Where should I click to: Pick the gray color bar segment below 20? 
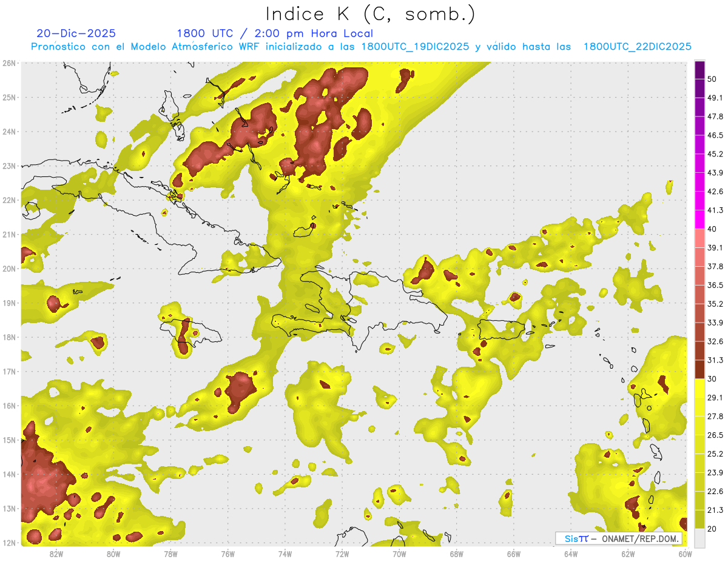coord(699,537)
